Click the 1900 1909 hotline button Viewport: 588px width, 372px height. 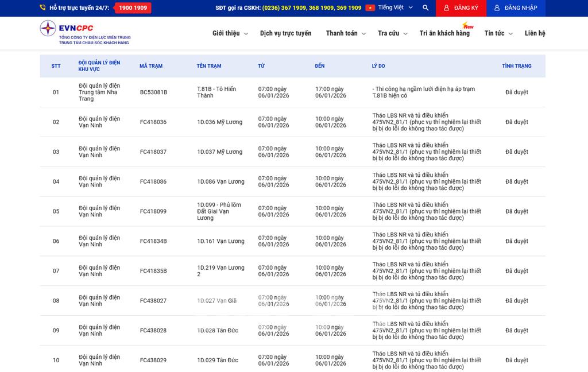click(x=133, y=8)
